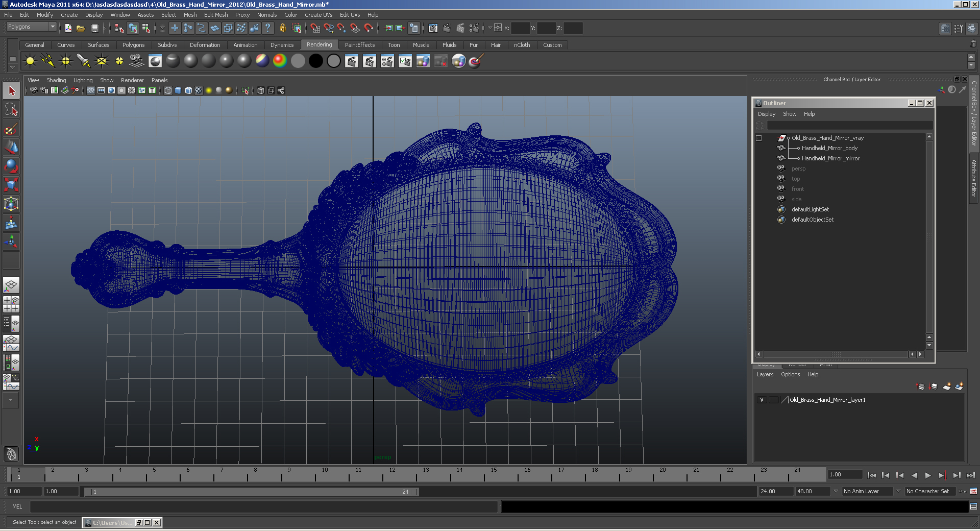Image resolution: width=980 pixels, height=531 pixels.
Task: Open Layers menu in layer editor
Action: 765,374
